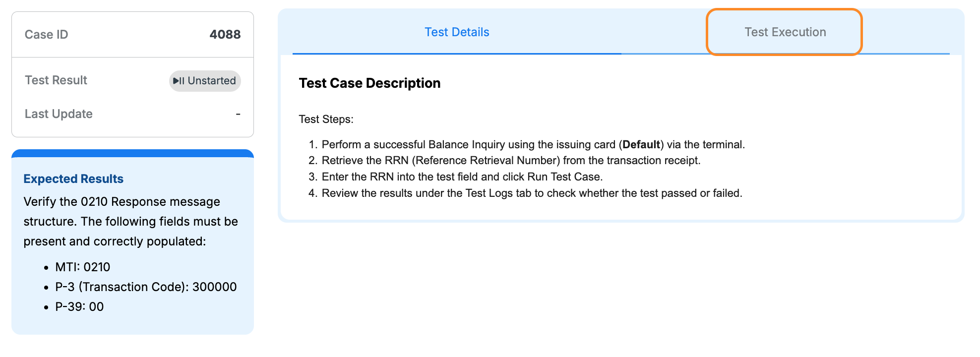Select the Unstarted status badge
Screen dimensions: 980x357
click(x=204, y=80)
